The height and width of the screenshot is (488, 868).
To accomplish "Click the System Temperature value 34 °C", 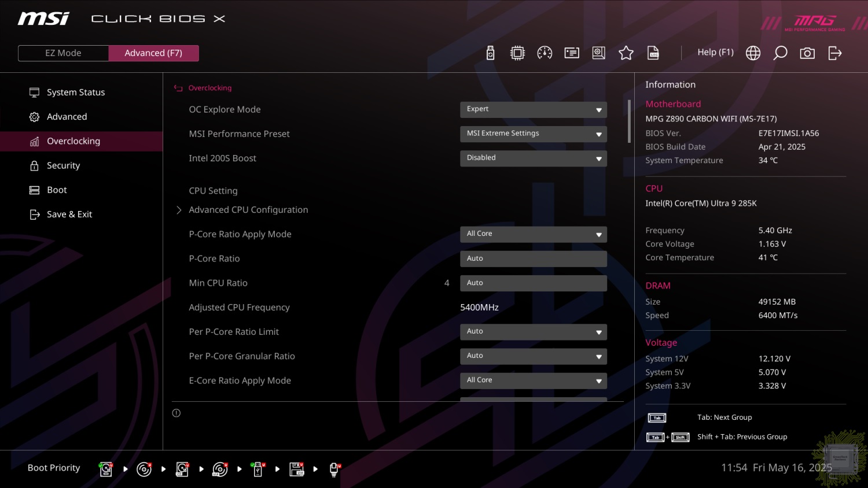I will coord(768,160).
